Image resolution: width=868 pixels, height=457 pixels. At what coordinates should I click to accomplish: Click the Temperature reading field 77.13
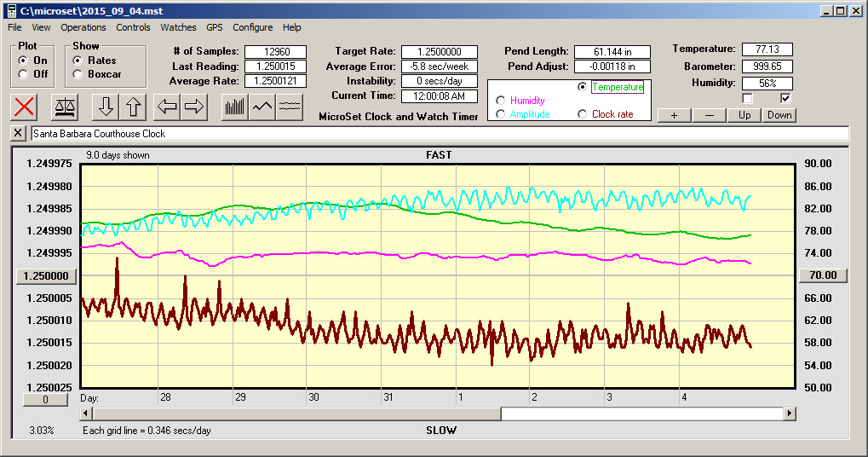click(x=767, y=49)
